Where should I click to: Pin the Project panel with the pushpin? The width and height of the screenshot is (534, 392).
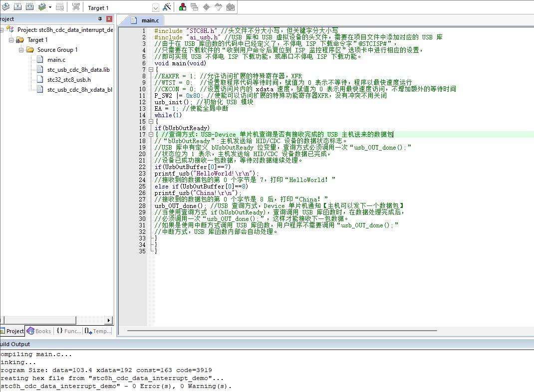coord(100,19)
